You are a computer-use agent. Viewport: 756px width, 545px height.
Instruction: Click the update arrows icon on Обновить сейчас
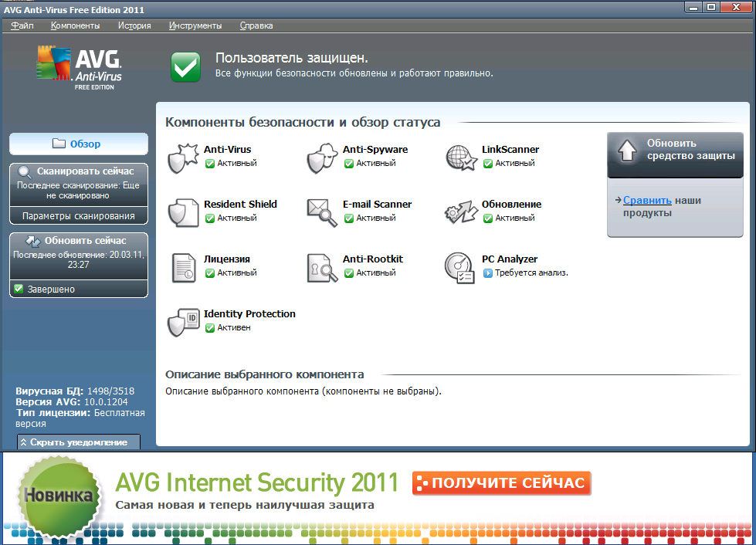tap(32, 241)
